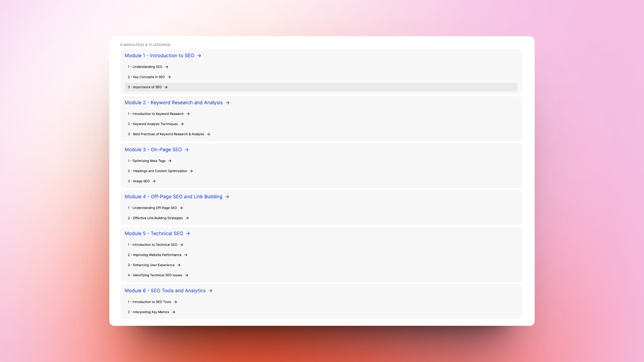
Task: Open Interpreting Key Metrics lesson
Action: (x=148, y=312)
